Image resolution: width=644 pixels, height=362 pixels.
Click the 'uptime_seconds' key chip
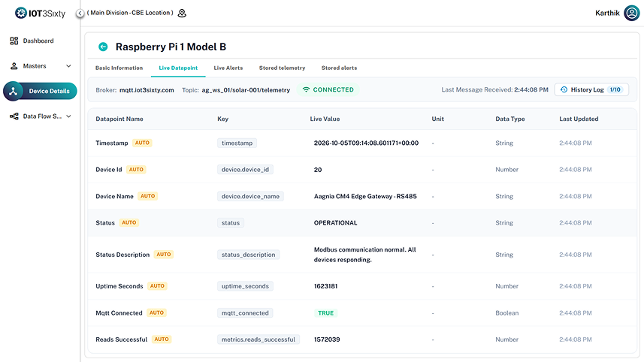click(245, 286)
